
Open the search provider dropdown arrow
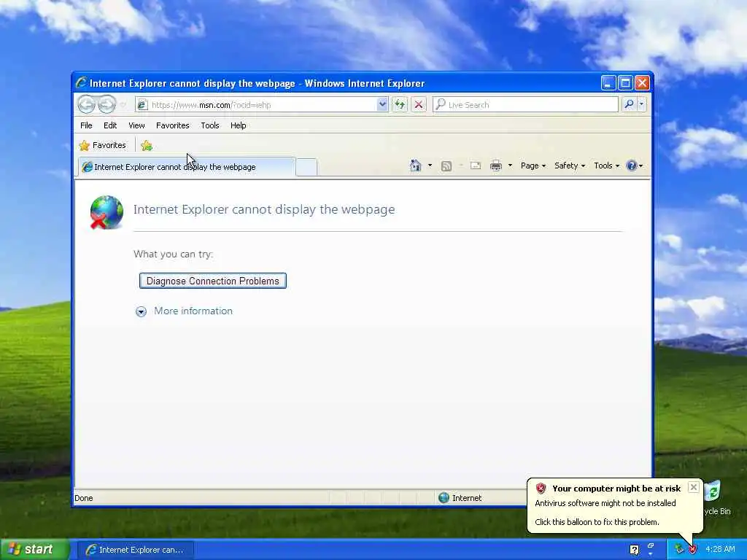(642, 104)
